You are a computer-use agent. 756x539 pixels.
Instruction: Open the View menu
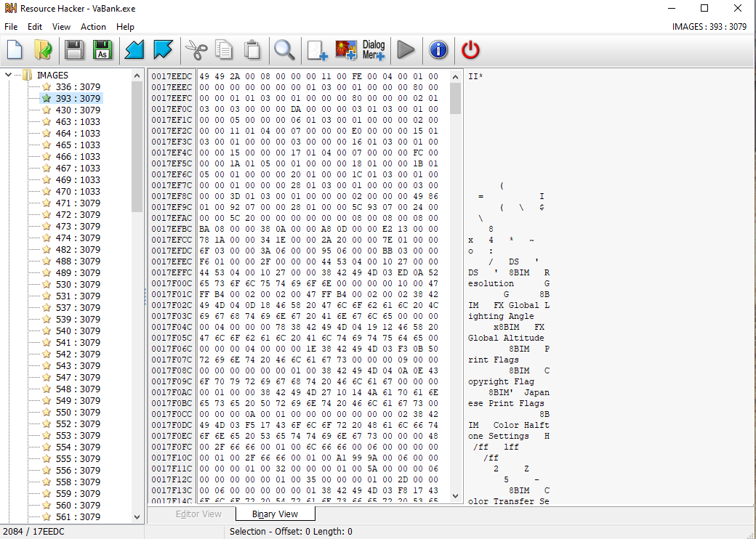pos(61,27)
